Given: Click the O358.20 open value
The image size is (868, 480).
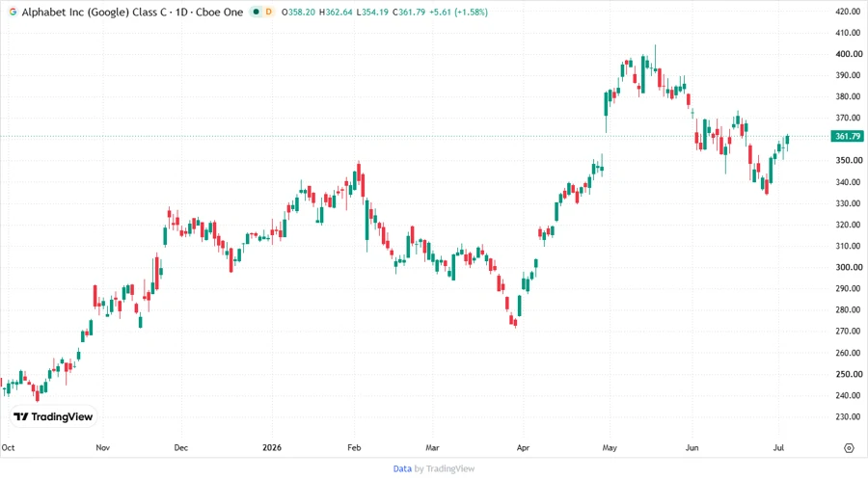Looking at the screenshot, I should click(298, 13).
